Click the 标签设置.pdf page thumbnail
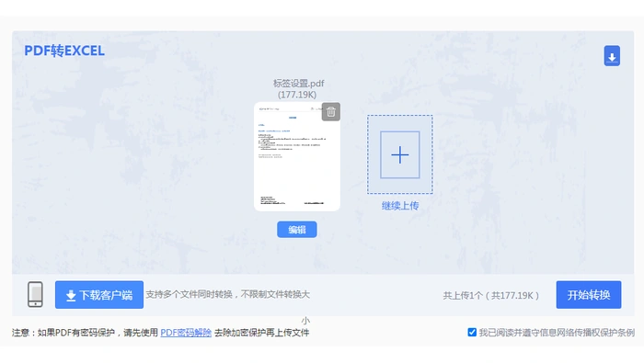This screenshot has width=644, height=363. click(x=296, y=156)
